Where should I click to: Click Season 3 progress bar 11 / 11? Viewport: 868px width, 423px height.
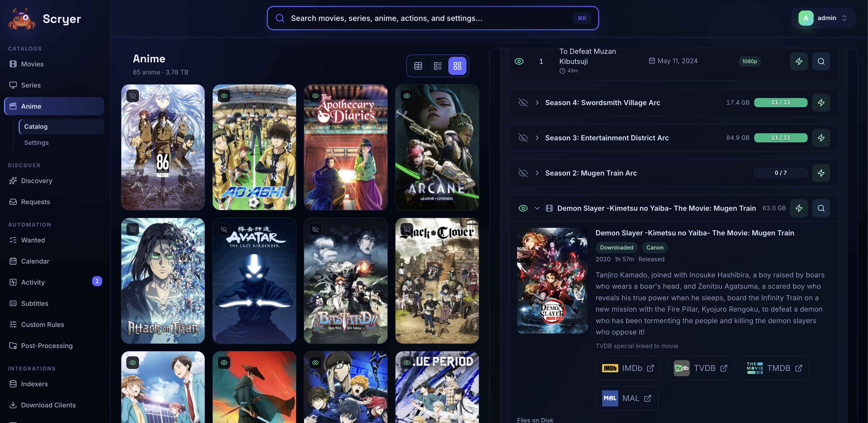click(780, 138)
